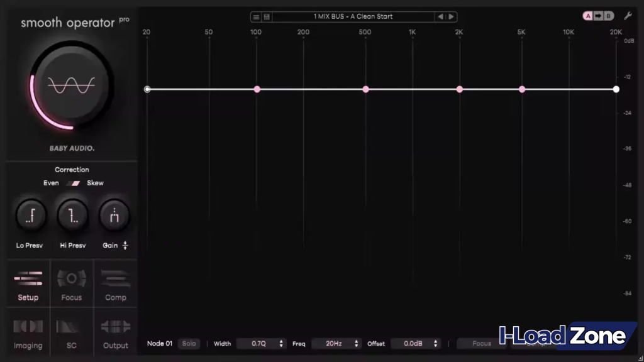Click the -48 dB scale label

pyautogui.click(x=627, y=185)
